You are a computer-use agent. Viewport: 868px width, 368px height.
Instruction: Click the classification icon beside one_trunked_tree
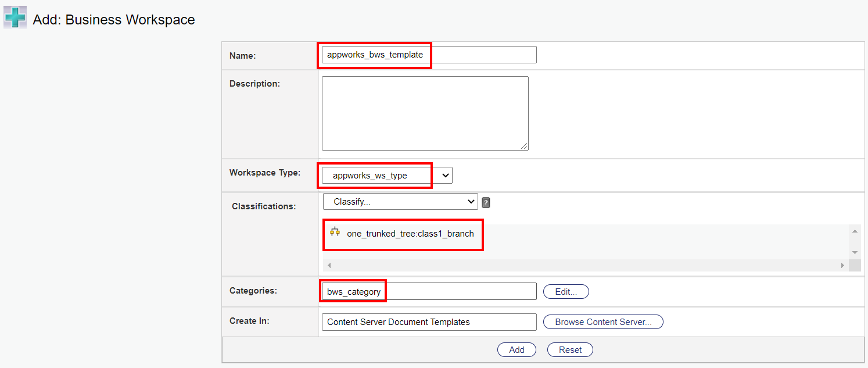(335, 232)
